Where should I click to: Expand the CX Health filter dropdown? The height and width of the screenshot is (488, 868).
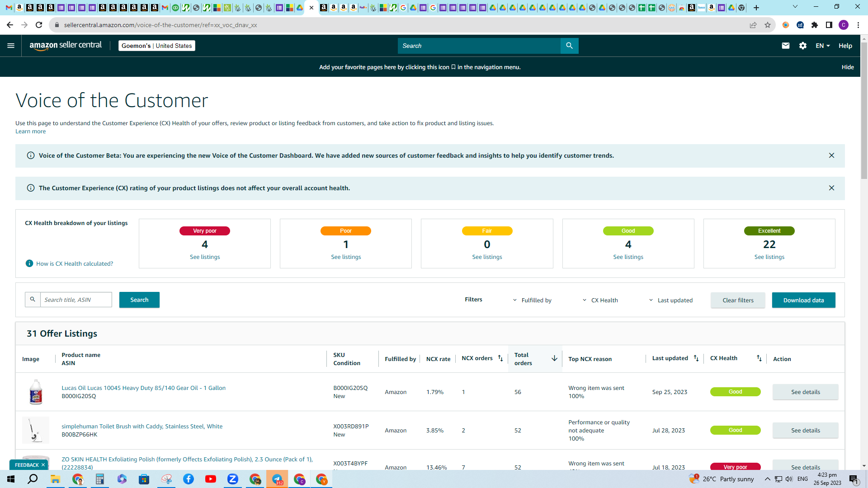pos(600,300)
